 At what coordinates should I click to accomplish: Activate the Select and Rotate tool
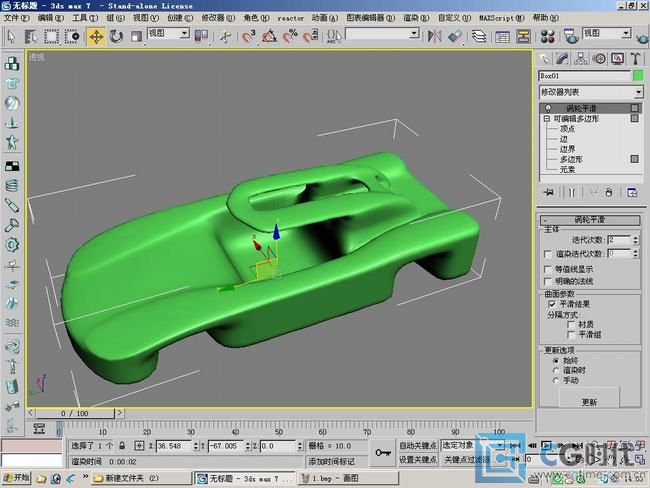coord(116,36)
